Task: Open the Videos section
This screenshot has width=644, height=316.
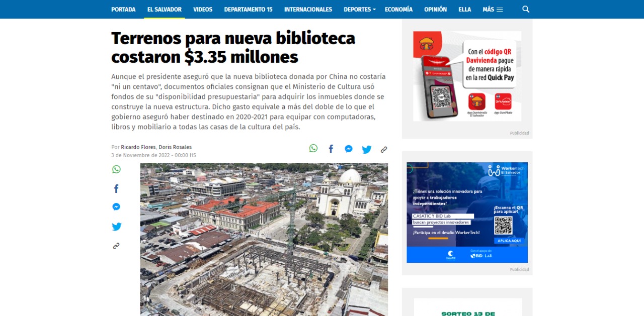Action: point(203,10)
